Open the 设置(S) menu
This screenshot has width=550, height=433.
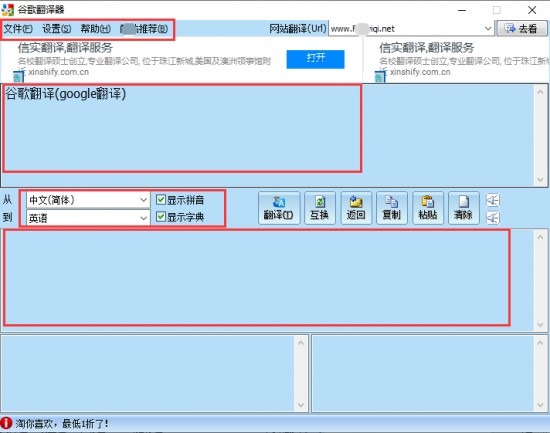[56, 29]
